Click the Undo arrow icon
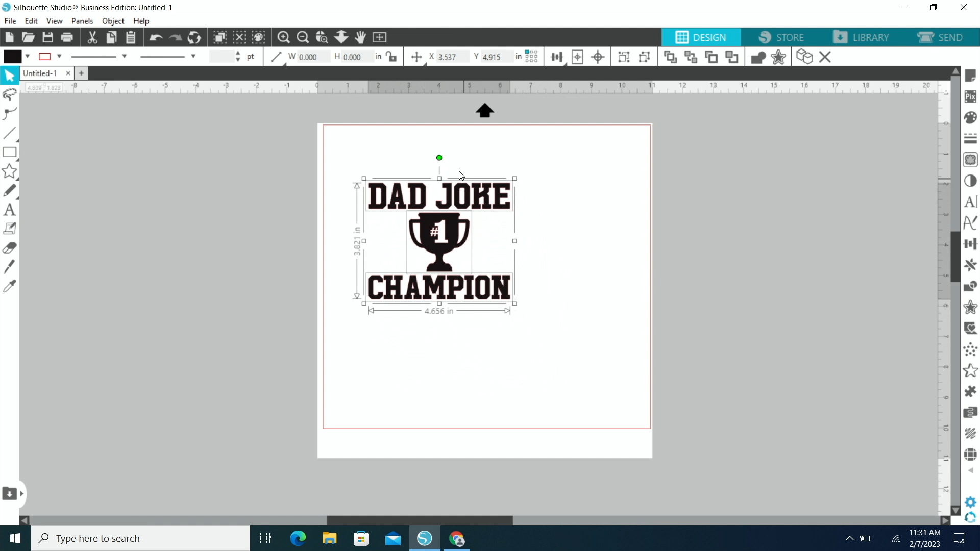The height and width of the screenshot is (551, 980). [x=156, y=37]
